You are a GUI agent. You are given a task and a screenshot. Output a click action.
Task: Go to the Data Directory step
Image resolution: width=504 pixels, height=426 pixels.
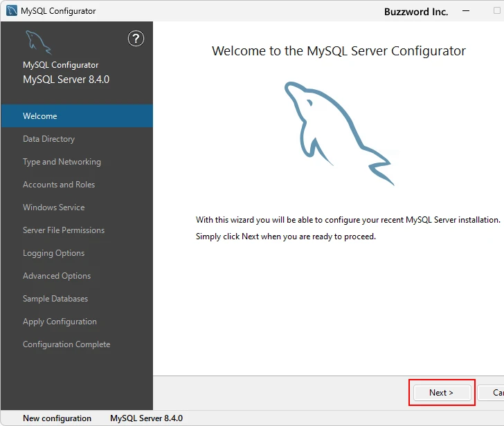(77, 139)
